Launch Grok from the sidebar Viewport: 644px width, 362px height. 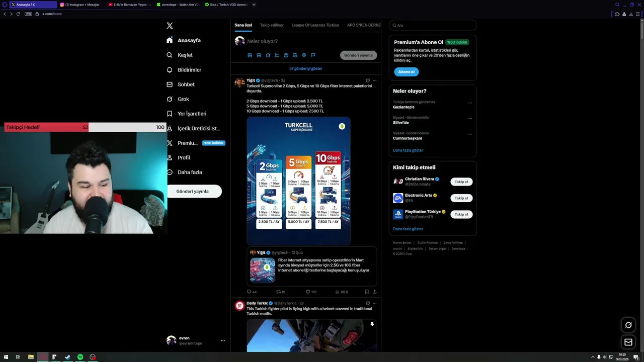(x=178, y=99)
